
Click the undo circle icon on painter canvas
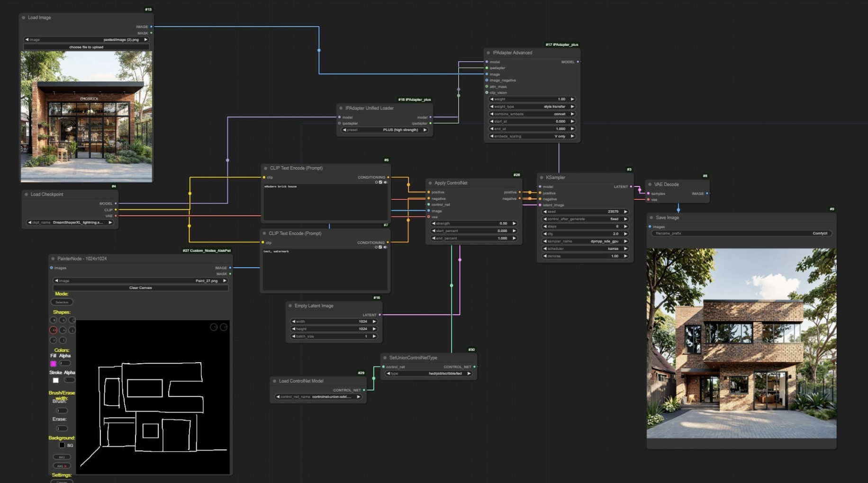coord(214,327)
